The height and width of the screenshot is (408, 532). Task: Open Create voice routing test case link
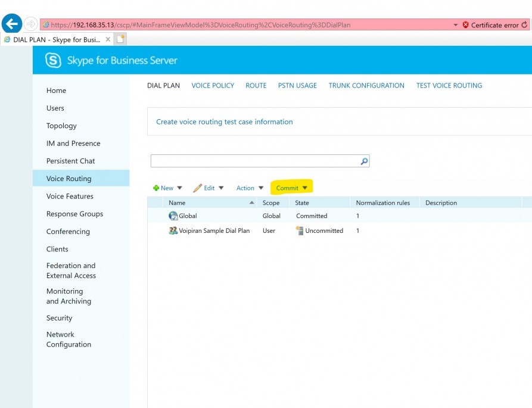click(x=224, y=122)
